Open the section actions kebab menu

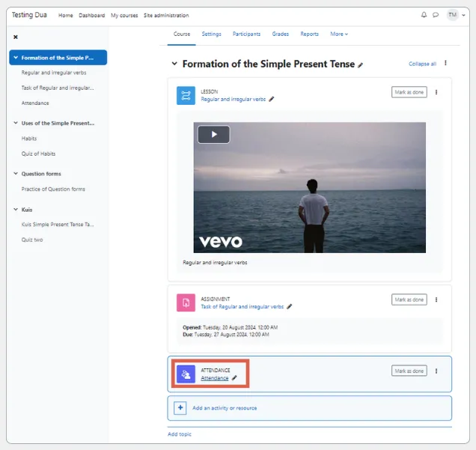pyautogui.click(x=445, y=63)
